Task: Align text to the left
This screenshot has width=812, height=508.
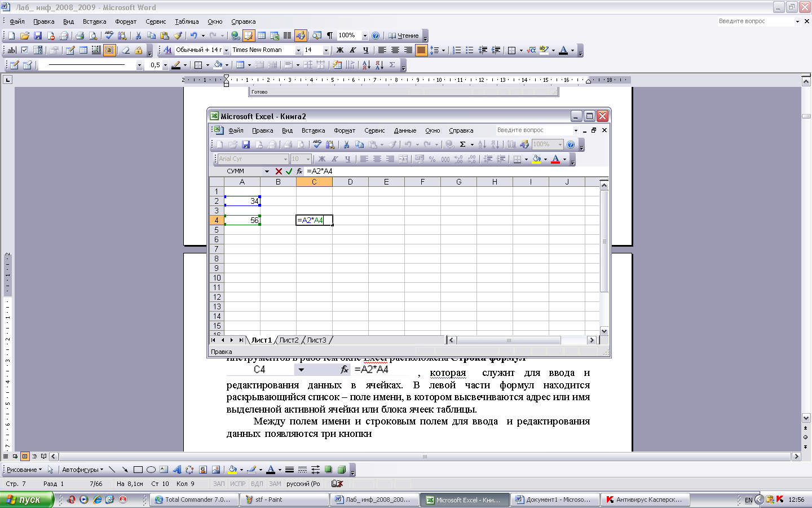Action: 382,50
